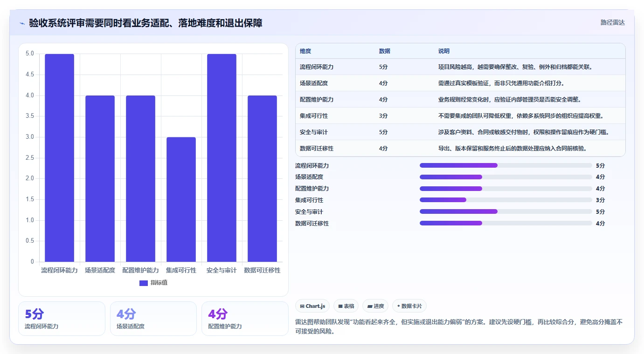This screenshot has width=644, height=354.
Task: Click the 集成可行性 progress bar
Action: [x=506, y=200]
